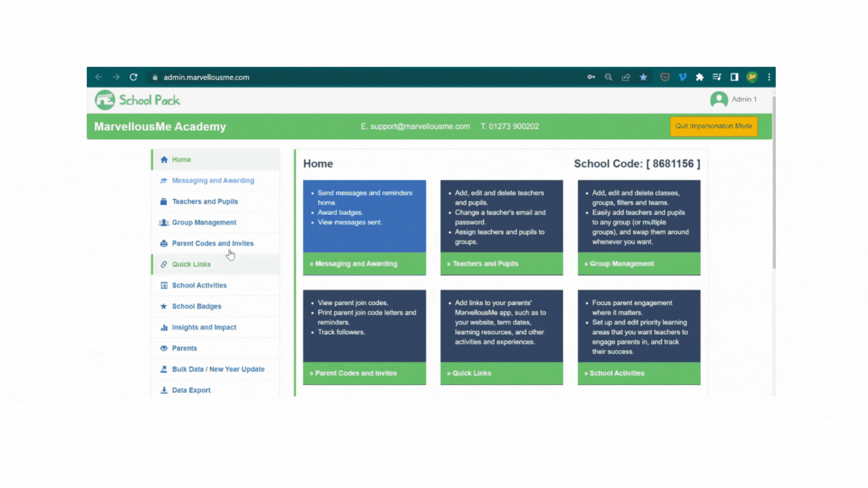
Task: Click the eye icon next to Parents
Action: pos(163,348)
